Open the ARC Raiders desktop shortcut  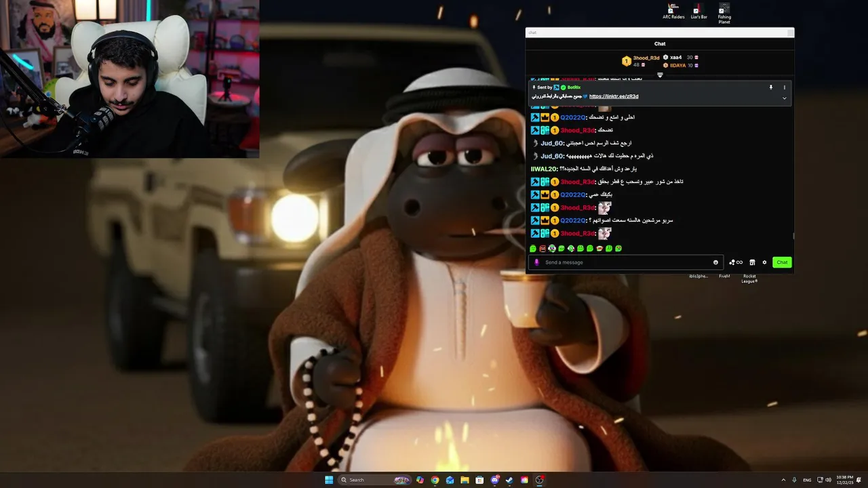coord(673,12)
